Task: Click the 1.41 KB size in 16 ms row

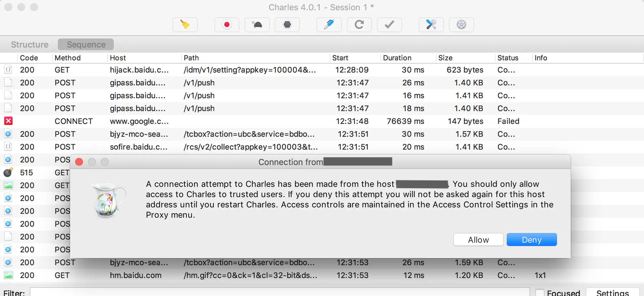Action: tap(469, 95)
